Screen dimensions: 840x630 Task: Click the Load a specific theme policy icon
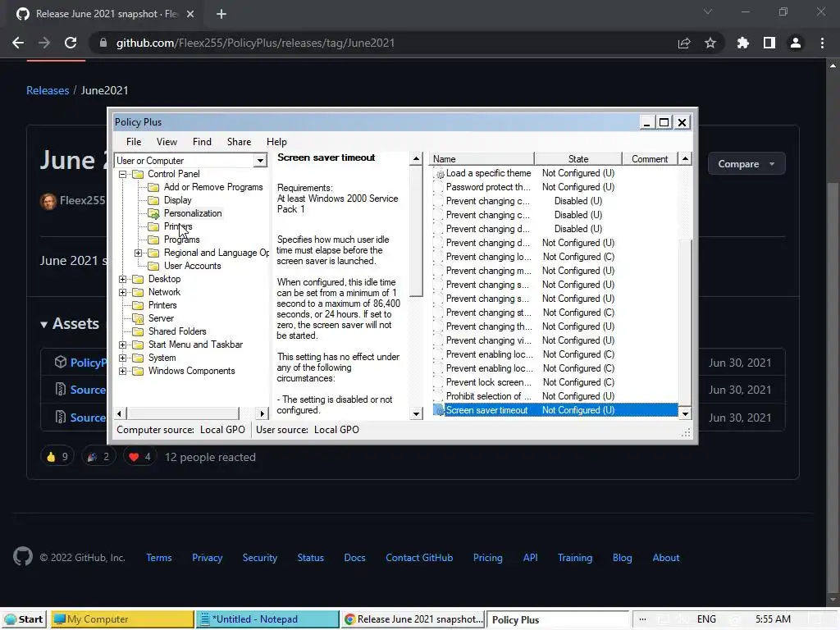click(440, 174)
